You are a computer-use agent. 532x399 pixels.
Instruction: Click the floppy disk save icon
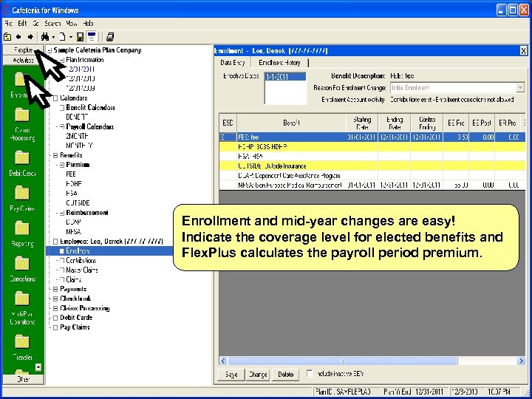click(x=80, y=37)
